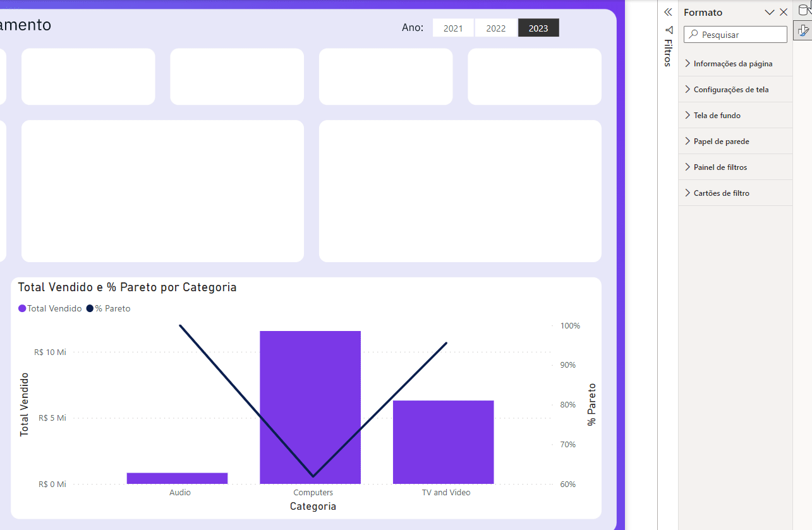Image resolution: width=812 pixels, height=530 pixels.
Task: Click the vertical '% Pareto' axis title
Action: point(591,404)
